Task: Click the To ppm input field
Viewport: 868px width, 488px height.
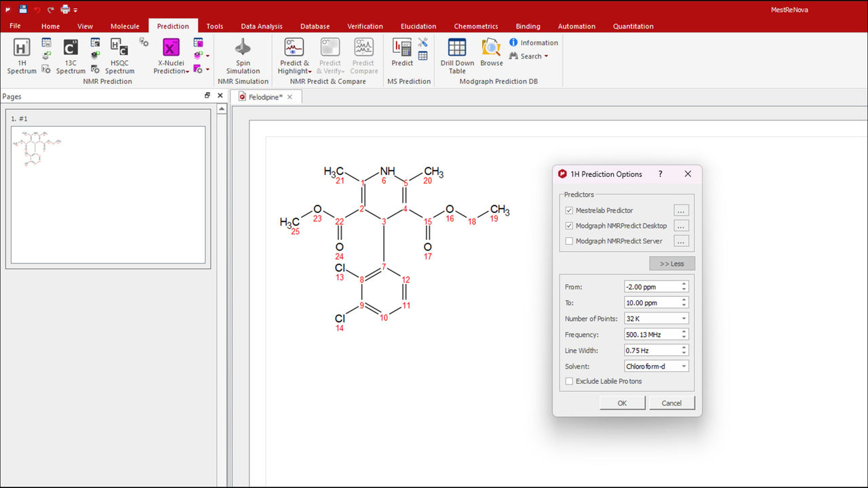Action: click(656, 303)
